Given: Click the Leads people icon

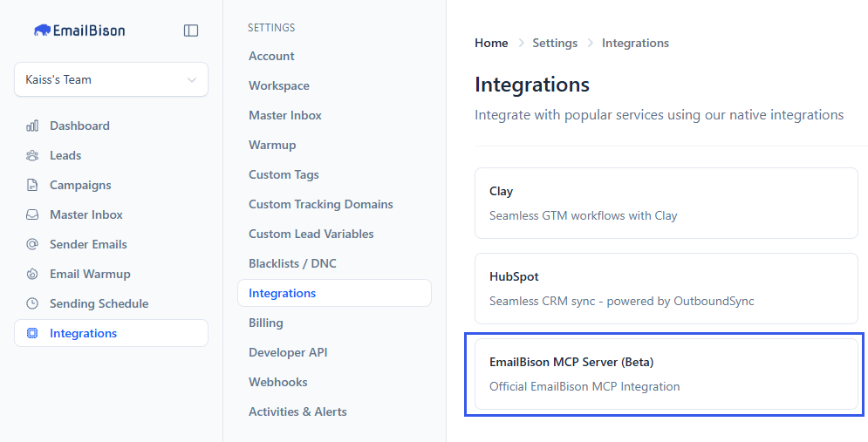Looking at the screenshot, I should (x=32, y=155).
